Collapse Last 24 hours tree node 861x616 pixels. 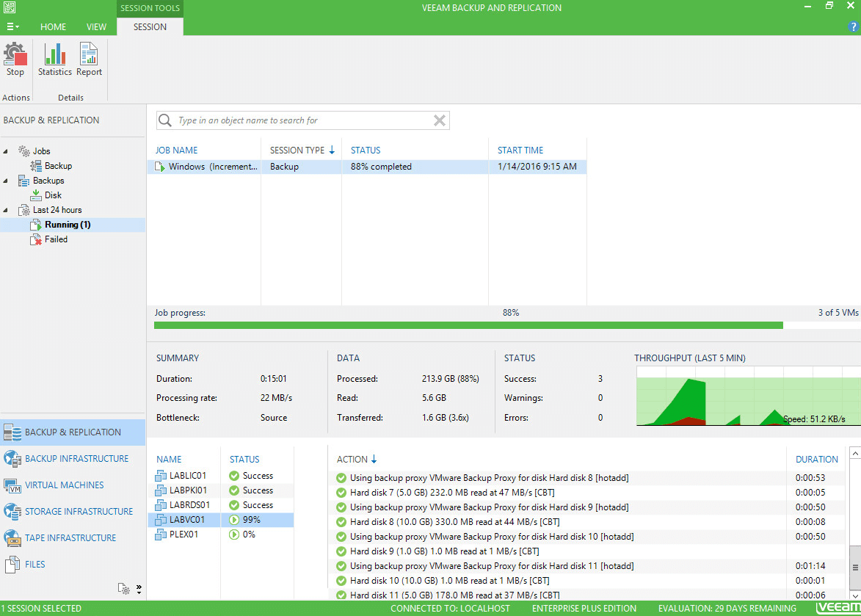(7, 210)
